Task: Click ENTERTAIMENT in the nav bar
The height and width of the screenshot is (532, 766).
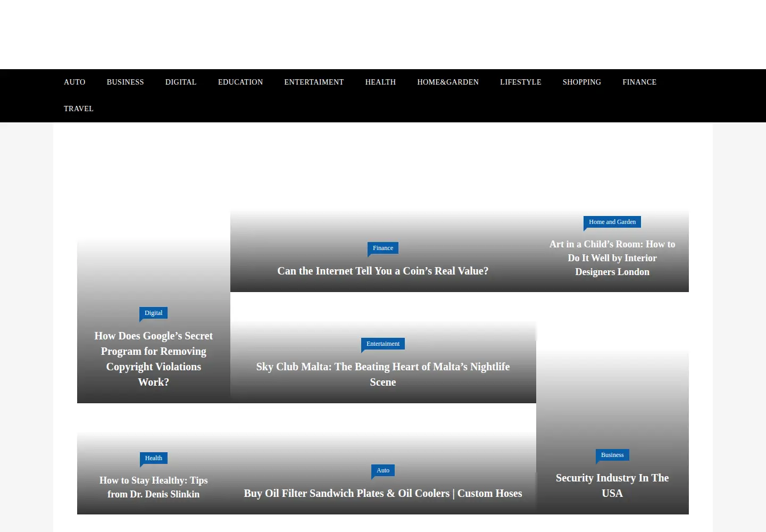Action: coord(314,82)
